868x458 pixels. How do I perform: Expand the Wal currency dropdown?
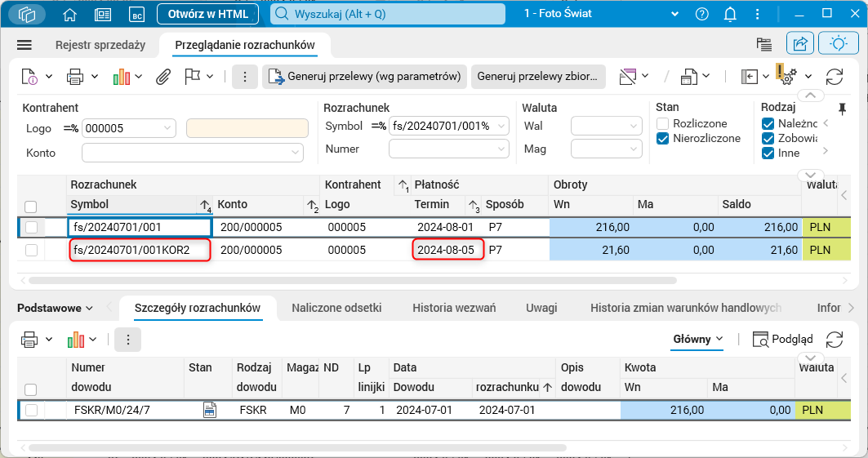click(x=634, y=126)
